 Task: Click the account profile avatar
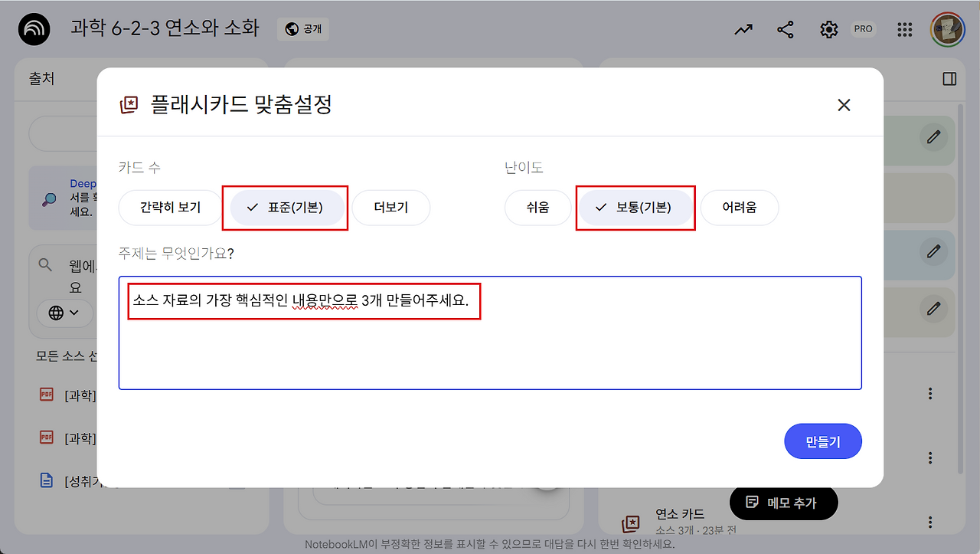point(947,30)
